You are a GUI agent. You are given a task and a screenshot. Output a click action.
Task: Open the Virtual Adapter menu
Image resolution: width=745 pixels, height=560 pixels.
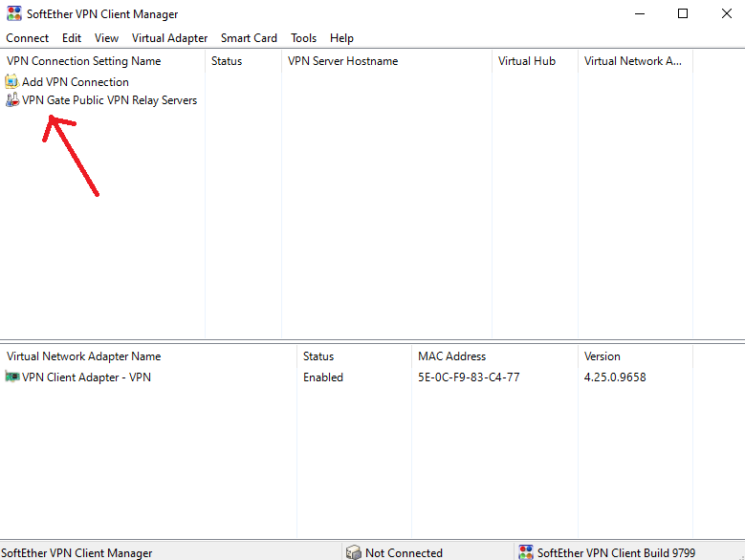[169, 38]
